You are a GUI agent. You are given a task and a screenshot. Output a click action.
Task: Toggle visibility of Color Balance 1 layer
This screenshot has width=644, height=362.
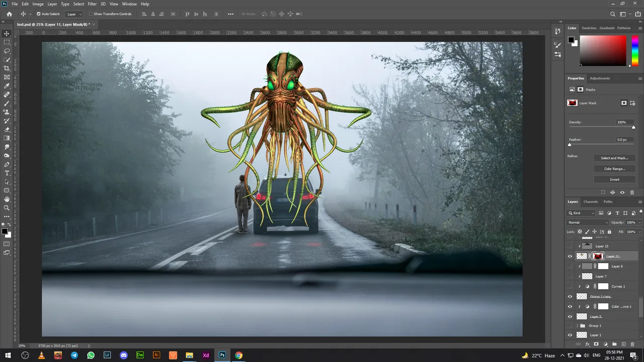(x=570, y=307)
